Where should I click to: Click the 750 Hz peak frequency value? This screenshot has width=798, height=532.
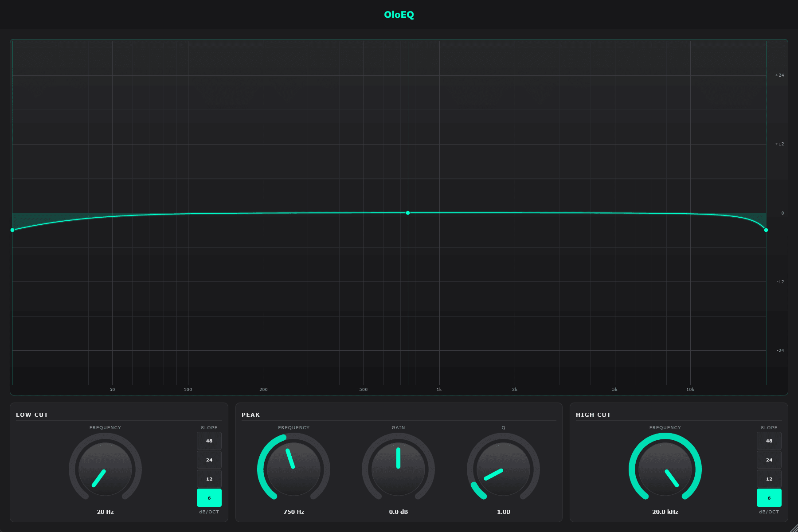293,512
